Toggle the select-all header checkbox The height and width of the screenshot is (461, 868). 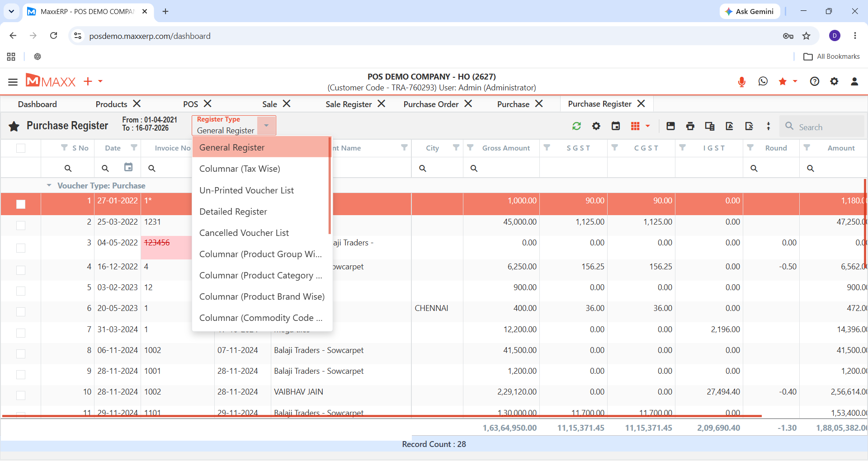point(21,148)
